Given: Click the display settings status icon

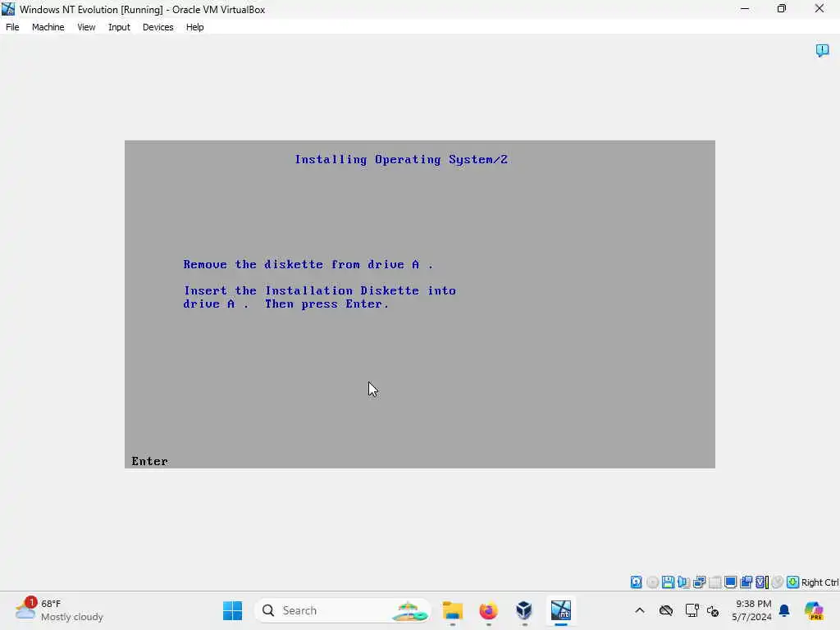Looking at the screenshot, I should [x=730, y=582].
